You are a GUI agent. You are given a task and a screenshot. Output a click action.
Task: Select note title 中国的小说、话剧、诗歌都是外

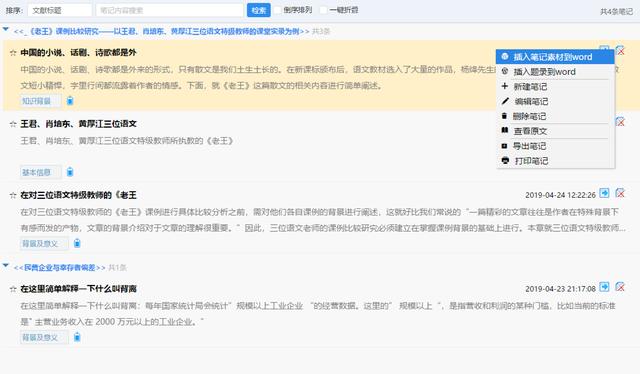tap(78, 53)
